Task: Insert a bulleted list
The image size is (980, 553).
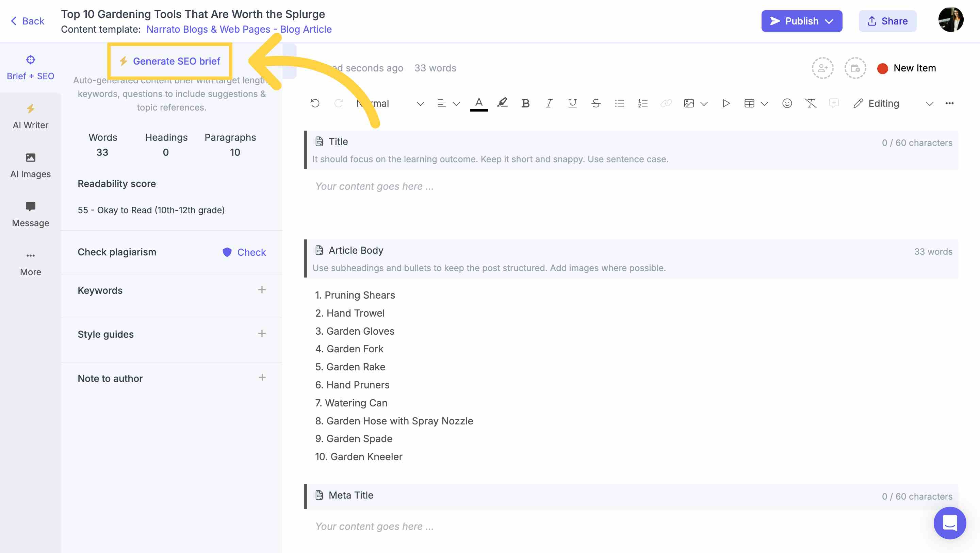Action: (x=619, y=103)
